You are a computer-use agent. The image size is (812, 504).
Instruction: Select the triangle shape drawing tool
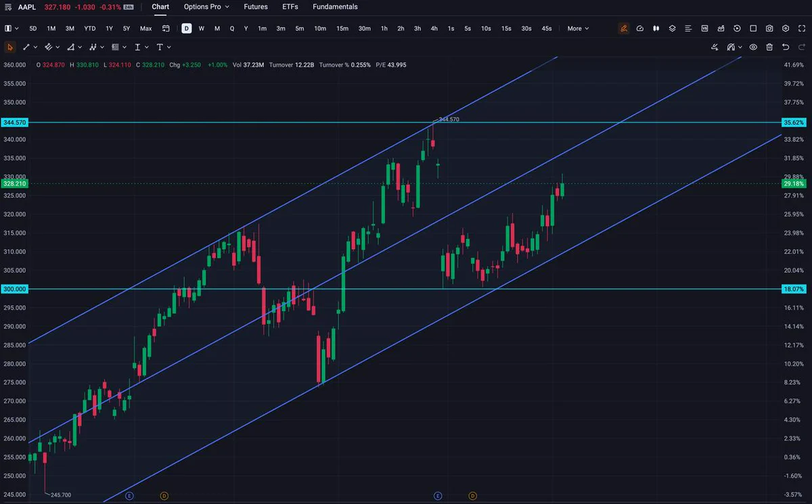pyautogui.click(x=70, y=47)
